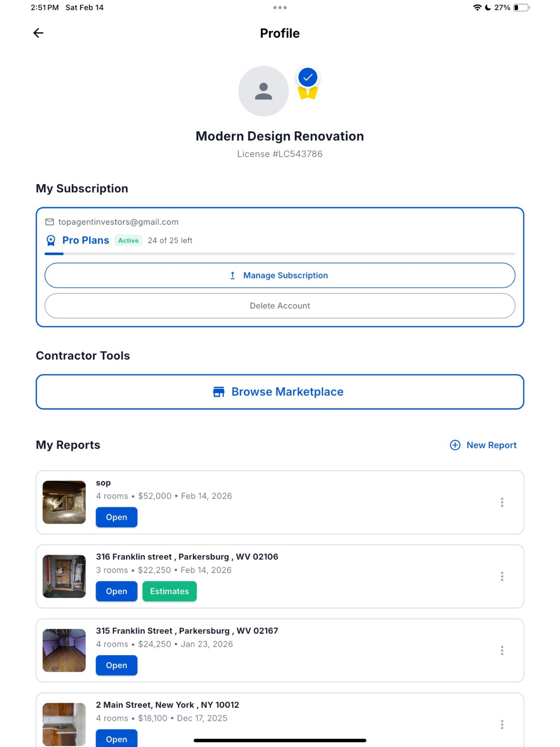Image resolution: width=560 pixels, height=747 pixels.
Task: Open the three-dot menu on the sop report
Action: [x=502, y=502]
